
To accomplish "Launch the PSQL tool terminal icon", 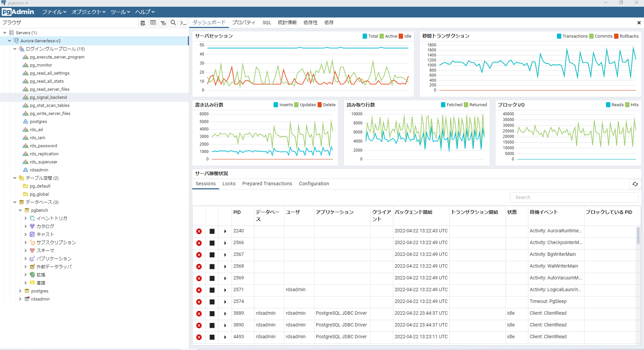I will pyautogui.click(x=183, y=23).
